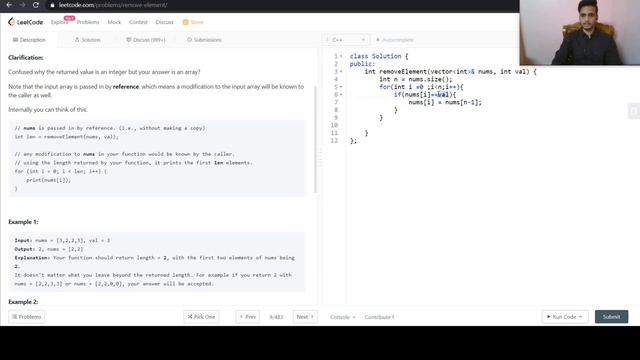
Task: Click the browser back arrow
Action: [9, 5]
